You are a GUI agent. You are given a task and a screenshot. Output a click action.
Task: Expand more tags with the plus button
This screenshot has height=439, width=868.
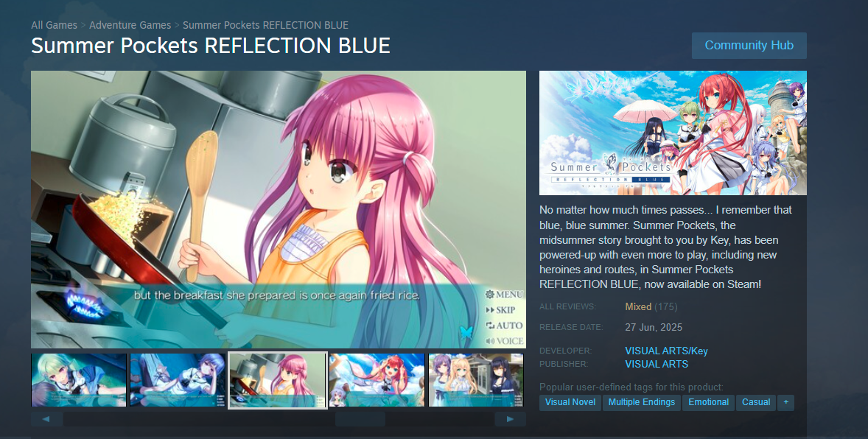(x=785, y=402)
